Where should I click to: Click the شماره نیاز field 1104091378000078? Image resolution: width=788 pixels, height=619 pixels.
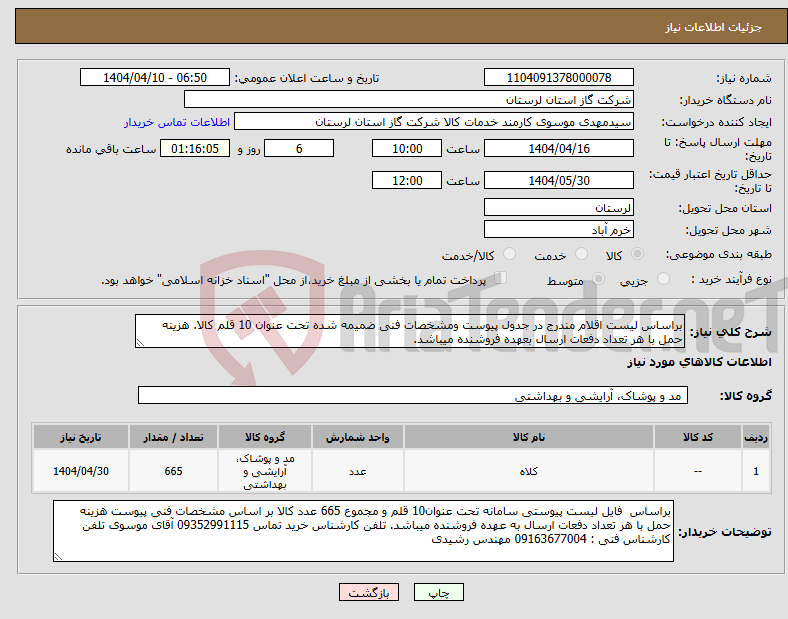click(558, 77)
